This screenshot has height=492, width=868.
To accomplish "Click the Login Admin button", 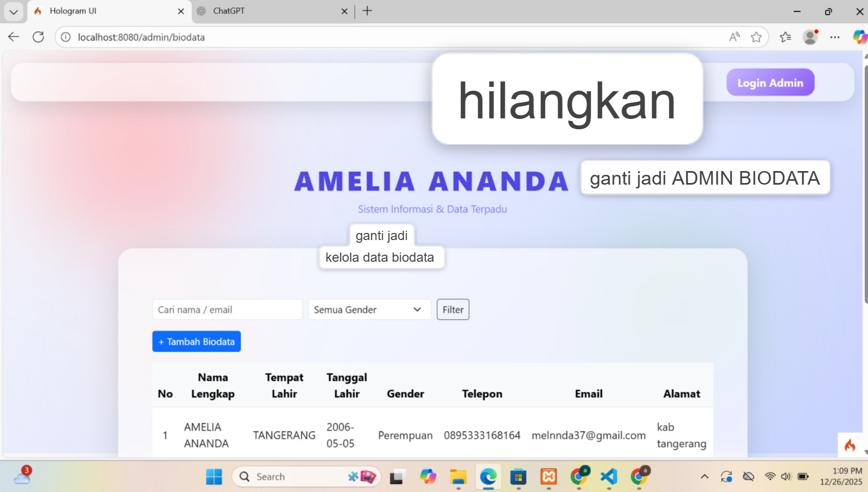I will [770, 83].
